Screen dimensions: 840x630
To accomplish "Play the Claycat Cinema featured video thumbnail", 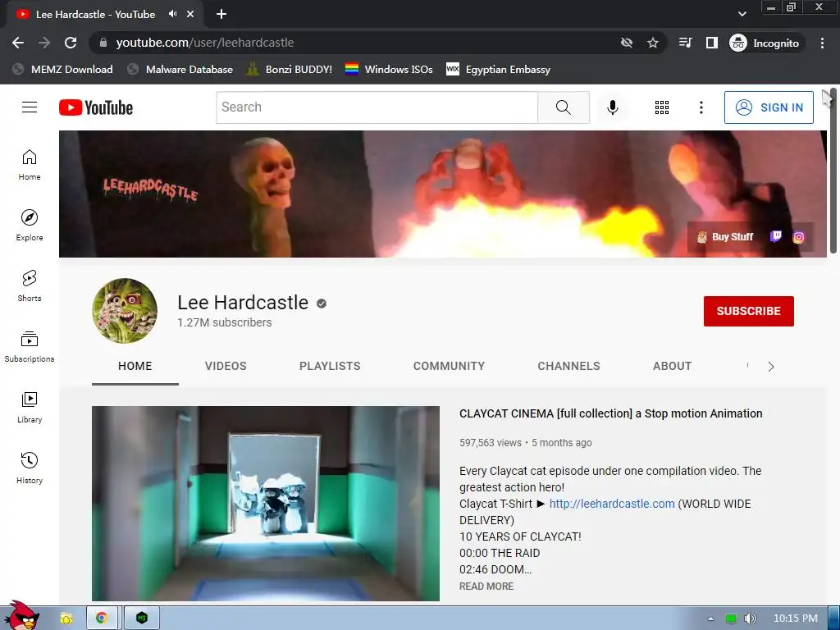I will (266, 504).
